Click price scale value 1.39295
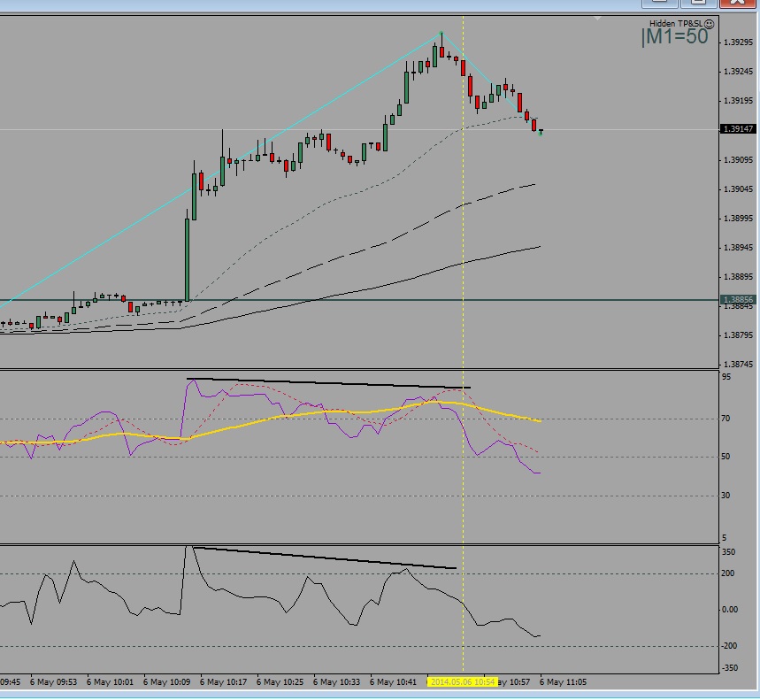 click(738, 42)
